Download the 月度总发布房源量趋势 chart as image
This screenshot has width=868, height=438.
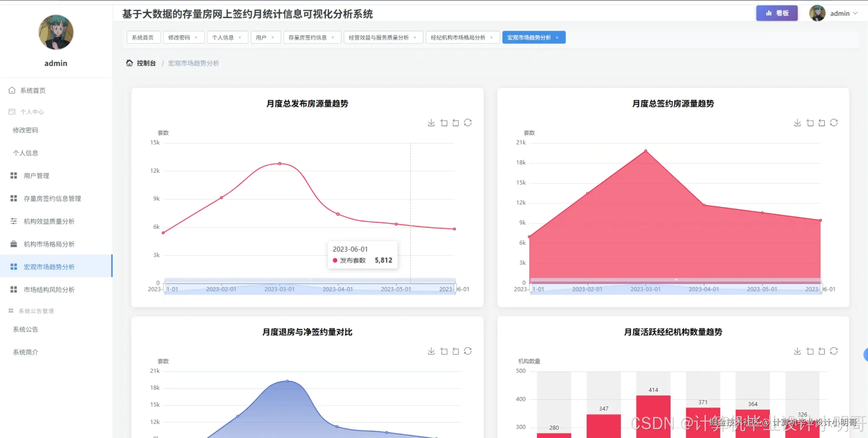[431, 123]
